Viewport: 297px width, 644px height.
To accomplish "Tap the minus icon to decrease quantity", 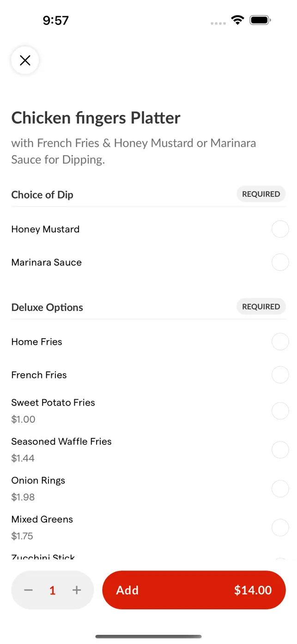I will point(28,590).
